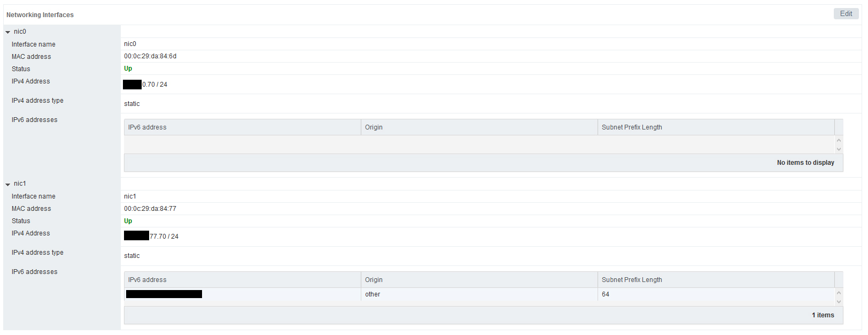Sort by the Subnet Prefix Length column header
868x335 pixels.
coord(632,127)
